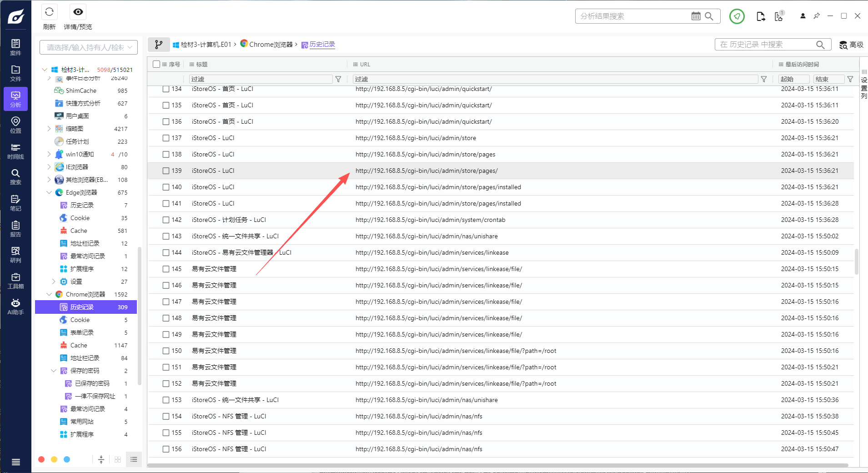This screenshot has width=868, height=473.
Task: Click the green circular status icon
Action: click(x=737, y=16)
